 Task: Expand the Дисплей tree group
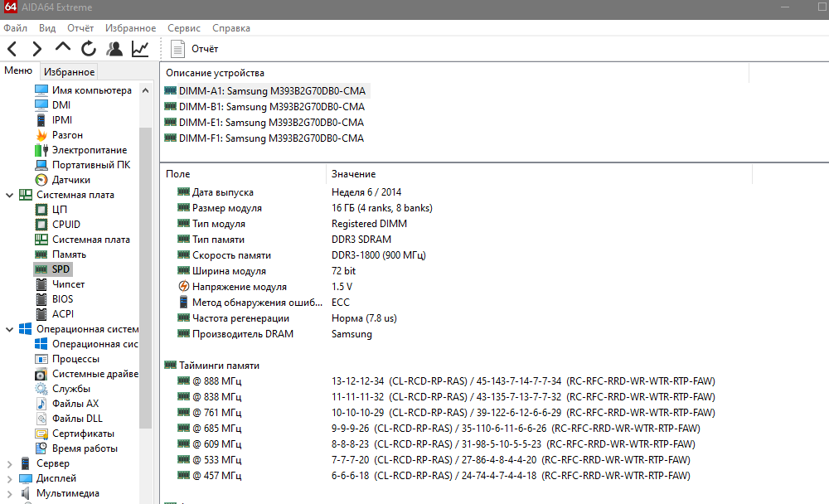[9, 478]
